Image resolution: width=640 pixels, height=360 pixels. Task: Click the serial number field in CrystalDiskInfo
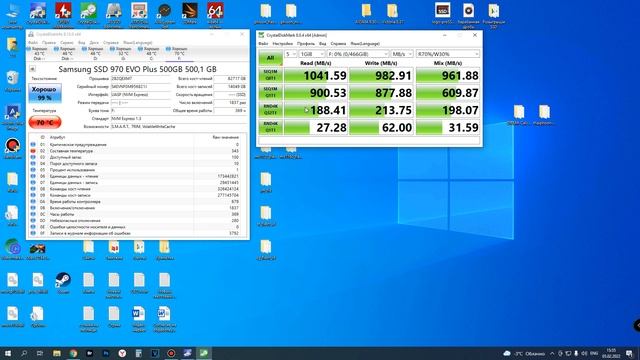point(140,87)
